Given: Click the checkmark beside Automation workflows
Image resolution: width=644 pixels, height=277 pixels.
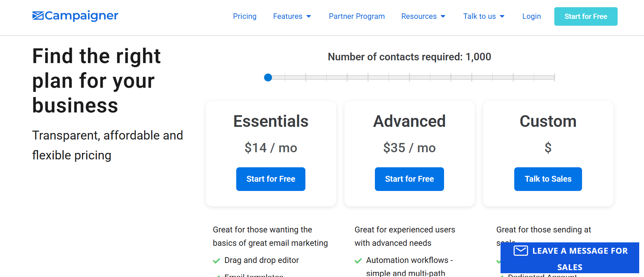Looking at the screenshot, I should tap(358, 261).
